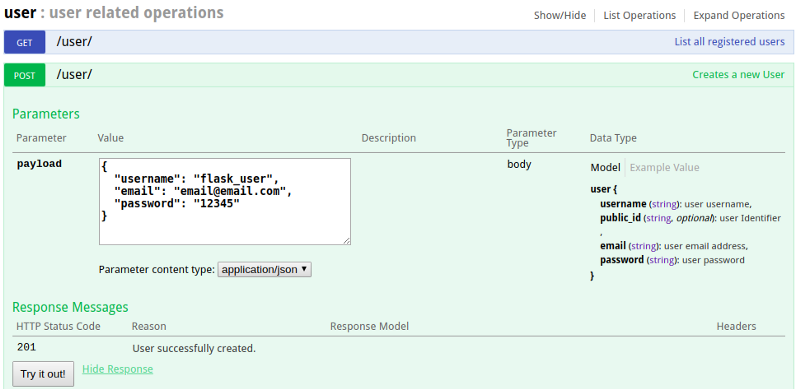Viewport: 800px width, 389px height.
Task: Open the application/json content type dropdown
Action: pos(264,269)
